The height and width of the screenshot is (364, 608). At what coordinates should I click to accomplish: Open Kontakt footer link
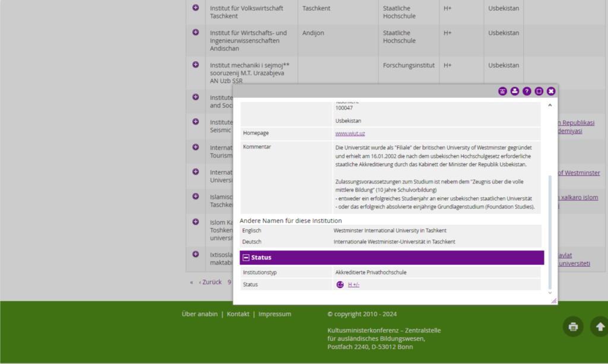238,314
